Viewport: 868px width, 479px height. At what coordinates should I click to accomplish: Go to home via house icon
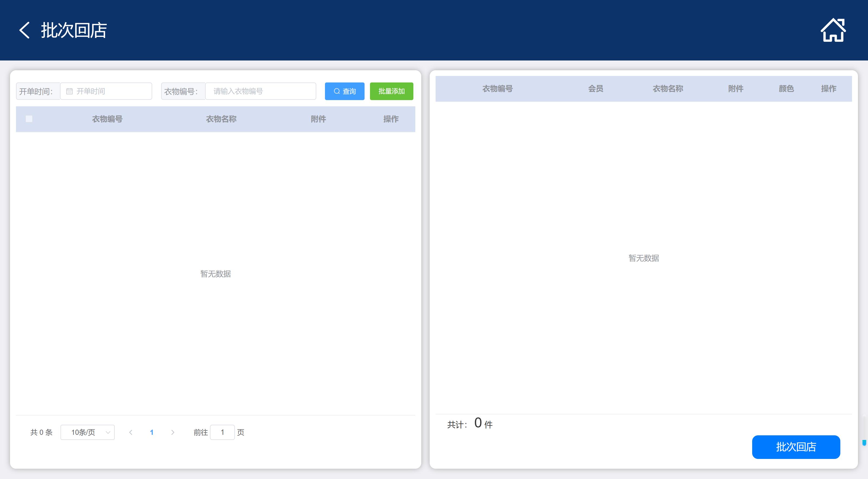[833, 30]
